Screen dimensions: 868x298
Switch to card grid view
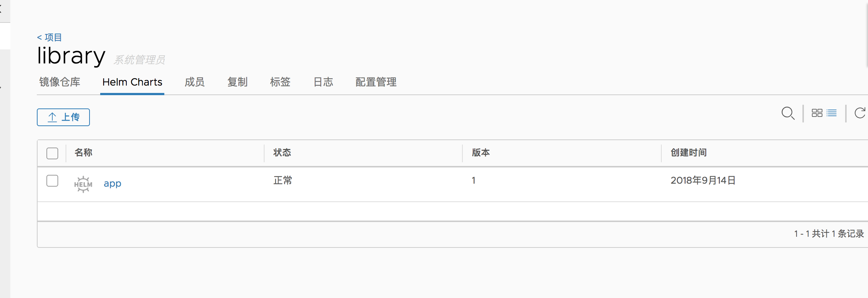click(x=817, y=113)
